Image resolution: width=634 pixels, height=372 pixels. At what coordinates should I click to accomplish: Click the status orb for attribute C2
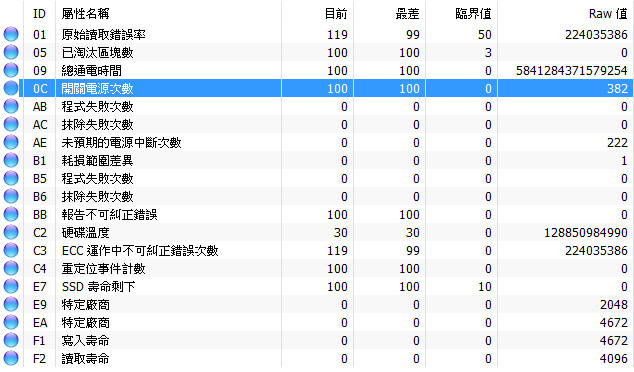click(11, 232)
